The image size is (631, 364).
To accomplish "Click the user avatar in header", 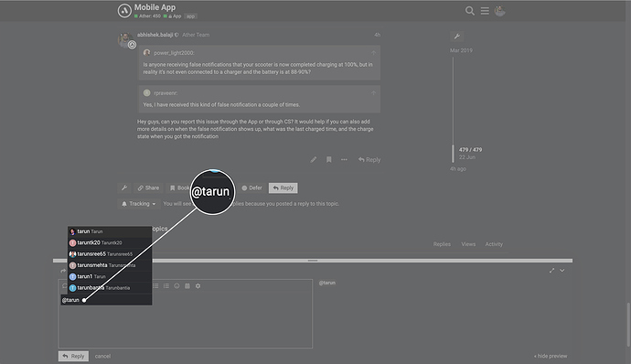I will [500, 11].
